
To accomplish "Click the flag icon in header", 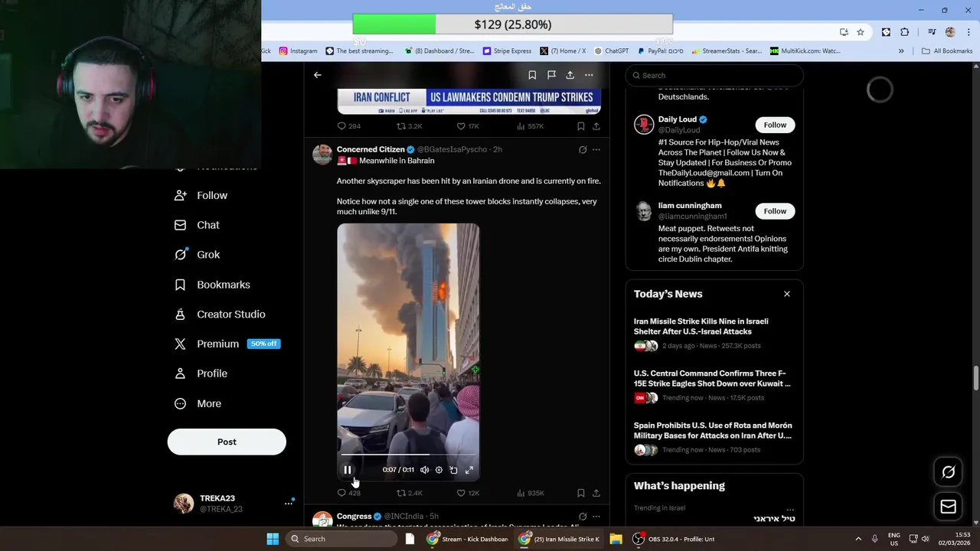I will click(x=551, y=75).
